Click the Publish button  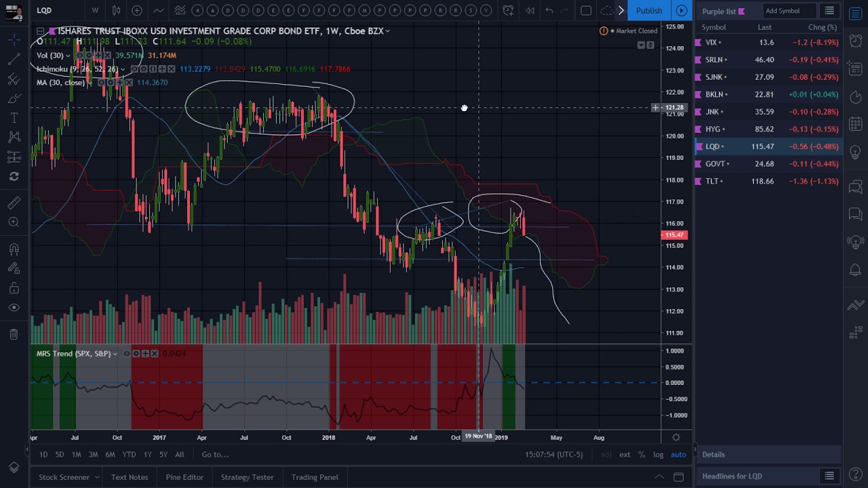pyautogui.click(x=649, y=10)
